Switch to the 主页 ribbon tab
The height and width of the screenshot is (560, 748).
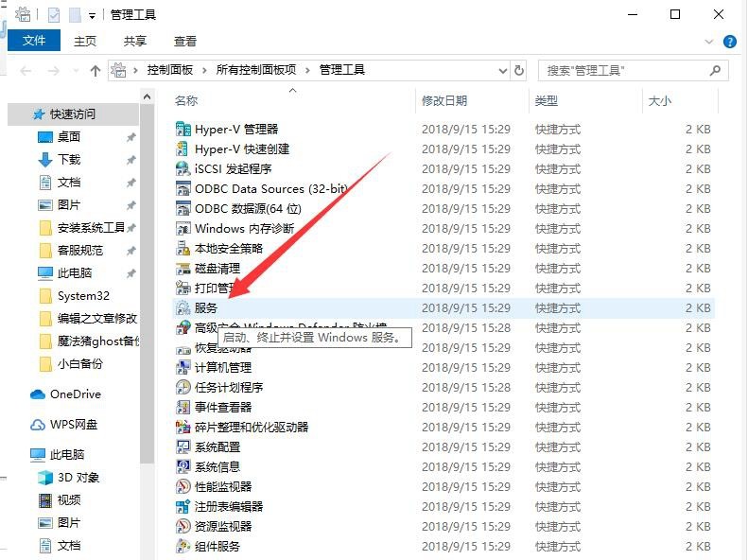[x=85, y=42]
